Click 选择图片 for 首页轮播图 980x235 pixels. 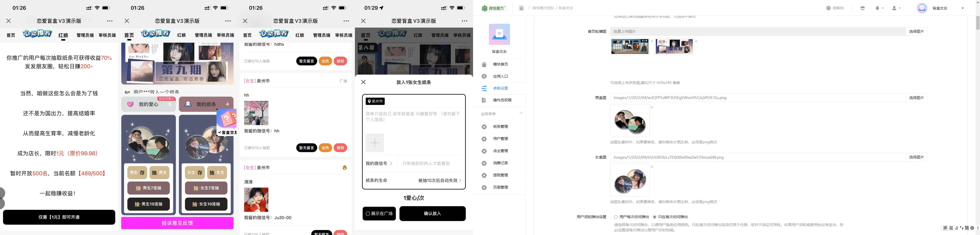(x=916, y=32)
